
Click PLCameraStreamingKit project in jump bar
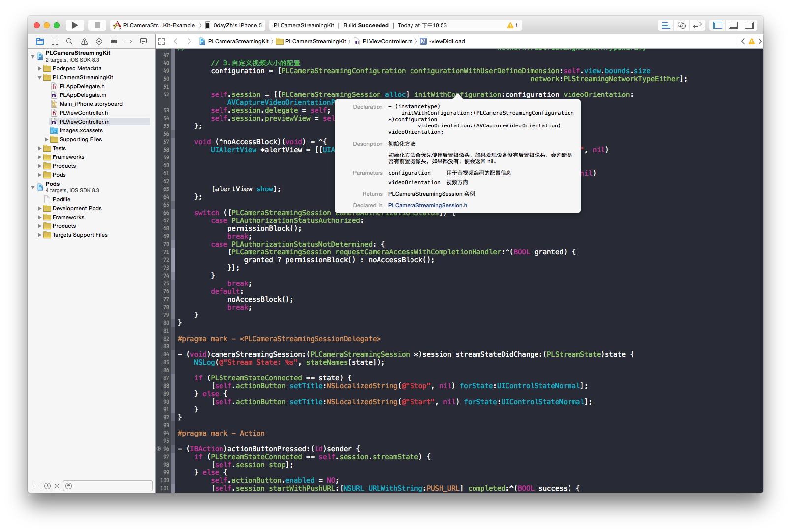234,41
